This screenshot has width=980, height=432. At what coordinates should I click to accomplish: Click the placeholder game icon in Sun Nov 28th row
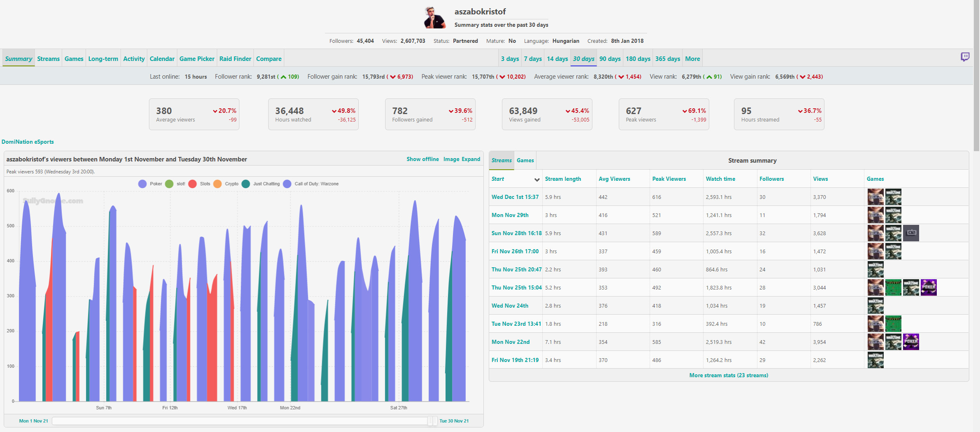point(911,233)
